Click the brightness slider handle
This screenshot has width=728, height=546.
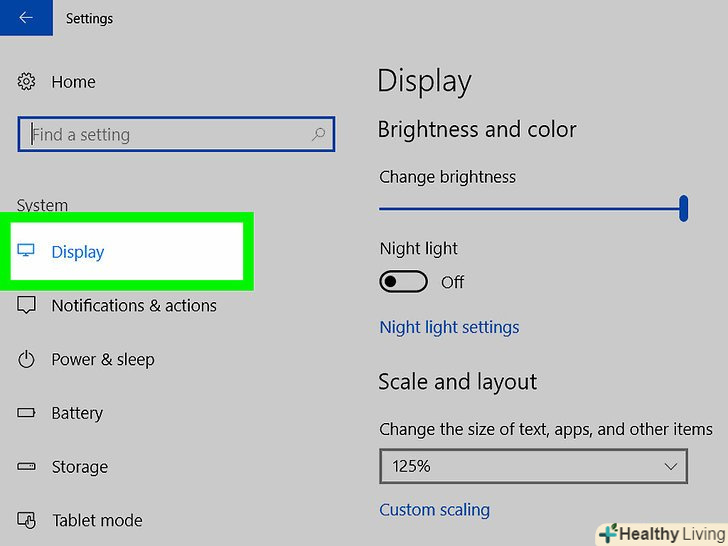point(683,208)
